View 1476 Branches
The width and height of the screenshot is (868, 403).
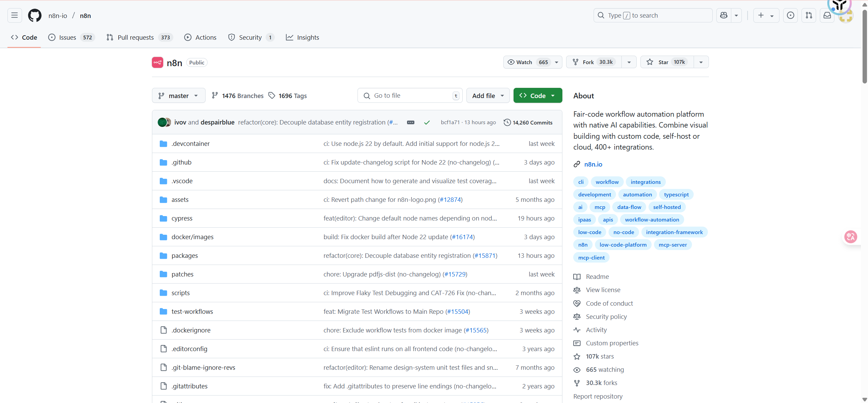click(x=237, y=96)
